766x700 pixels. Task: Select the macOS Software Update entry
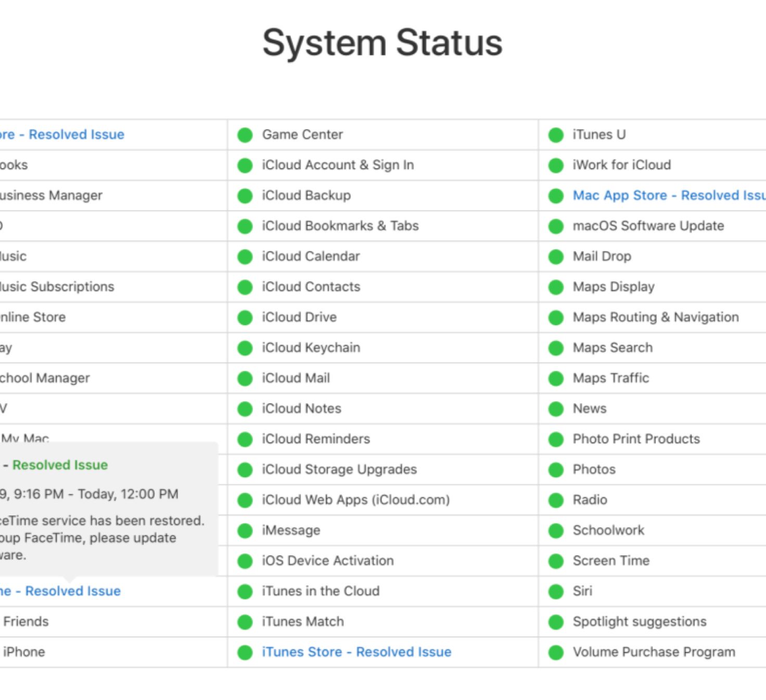648,226
